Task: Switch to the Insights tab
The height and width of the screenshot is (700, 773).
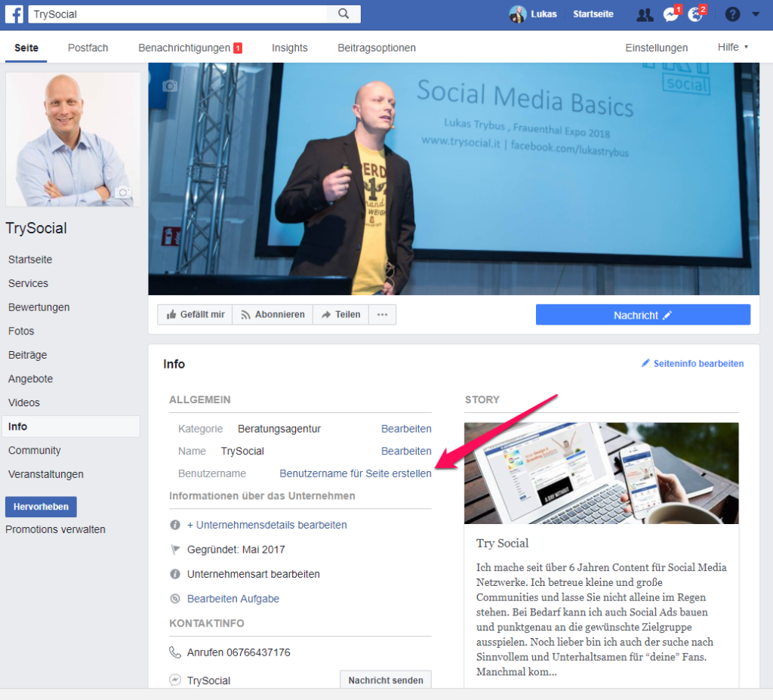Action: click(290, 47)
